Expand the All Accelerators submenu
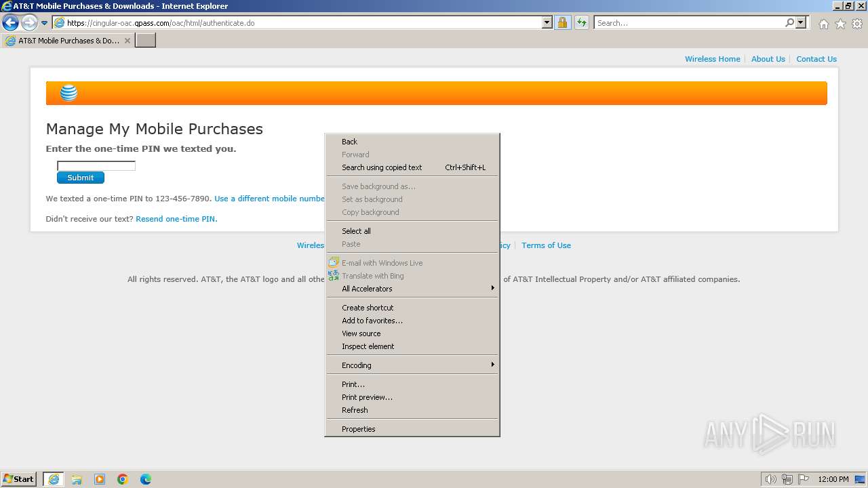868x488 pixels. (412, 289)
